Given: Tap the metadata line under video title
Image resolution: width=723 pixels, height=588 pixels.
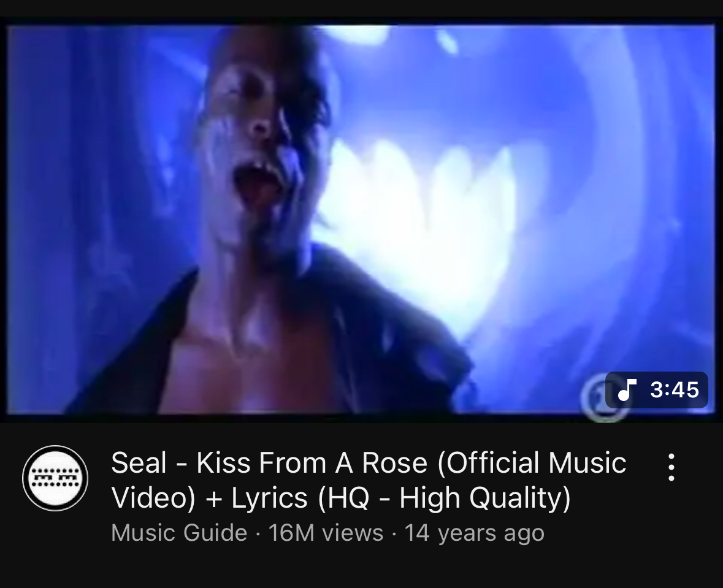Looking at the screenshot, I should (328, 533).
